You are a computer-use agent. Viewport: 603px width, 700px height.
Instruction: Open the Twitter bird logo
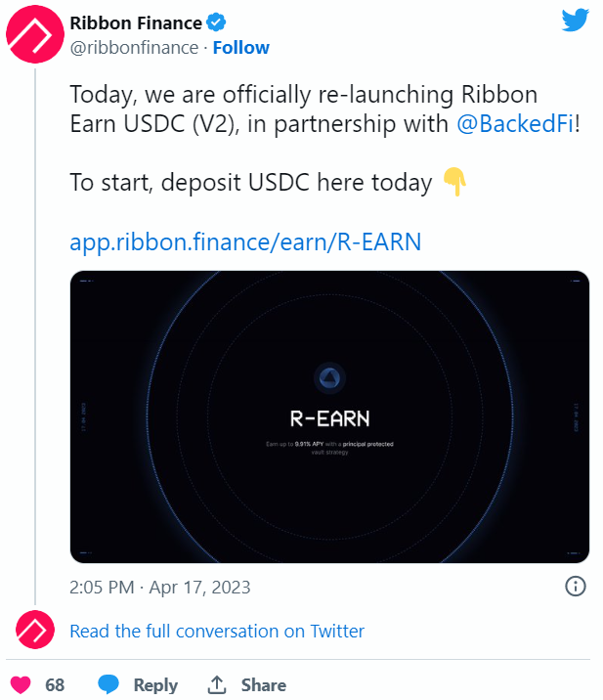(x=575, y=22)
